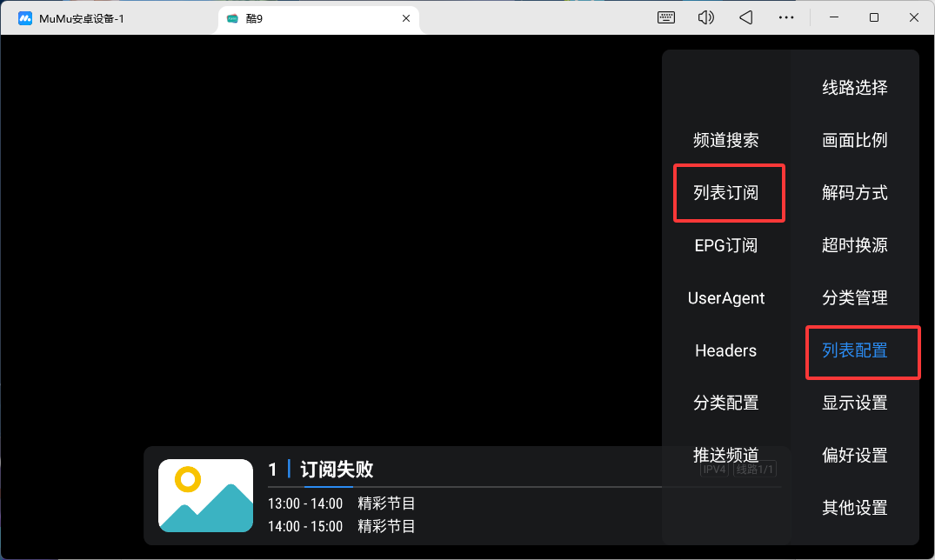Choose 解码方式 option
The height and width of the screenshot is (560, 935).
(854, 193)
